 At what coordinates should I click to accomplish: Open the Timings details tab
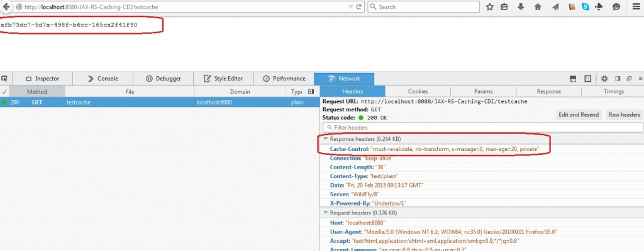click(614, 91)
